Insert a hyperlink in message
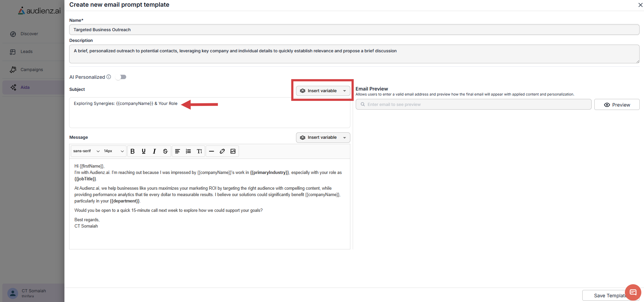Screen dimensions: 644x302 222,151
